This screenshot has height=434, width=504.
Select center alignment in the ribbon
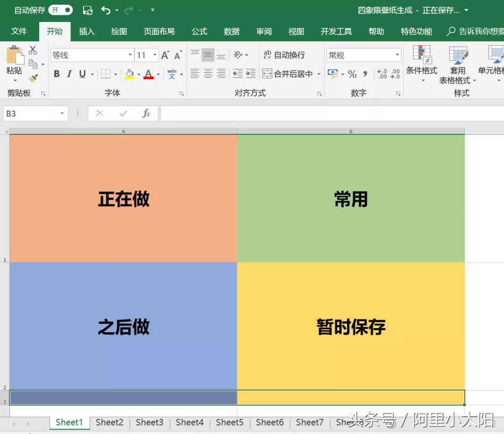click(x=207, y=74)
